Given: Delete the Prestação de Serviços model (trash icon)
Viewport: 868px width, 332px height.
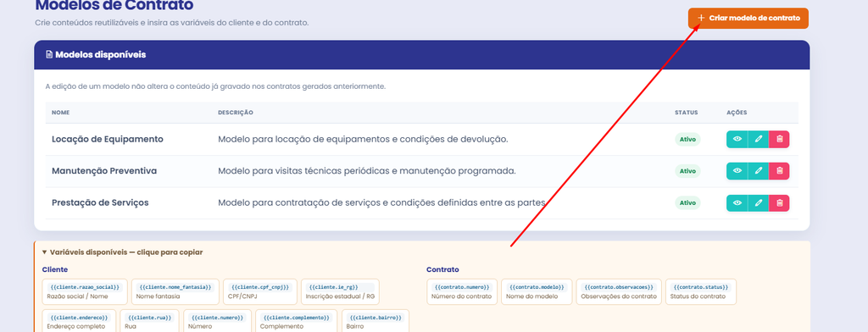Looking at the screenshot, I should (780, 203).
